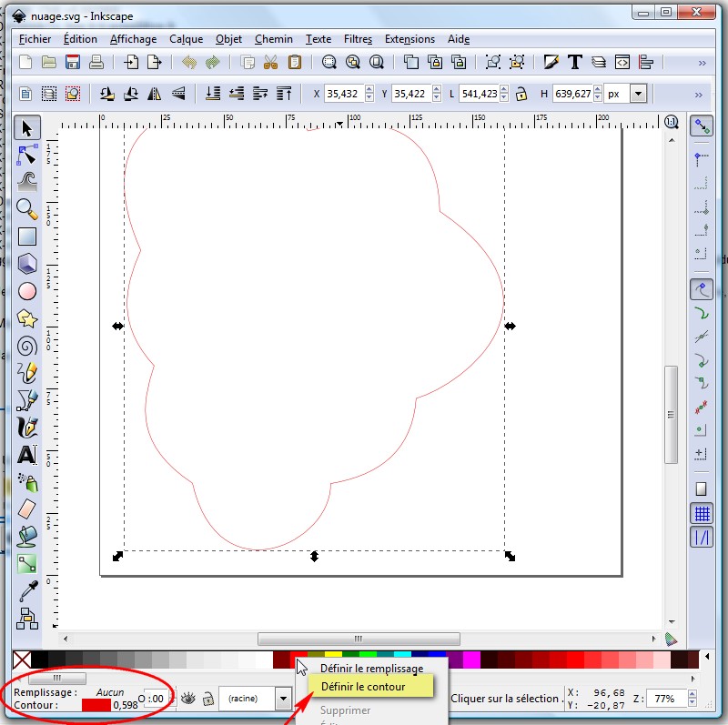728x725 pixels.
Task: Open the XML editor icon
Action: (622, 62)
